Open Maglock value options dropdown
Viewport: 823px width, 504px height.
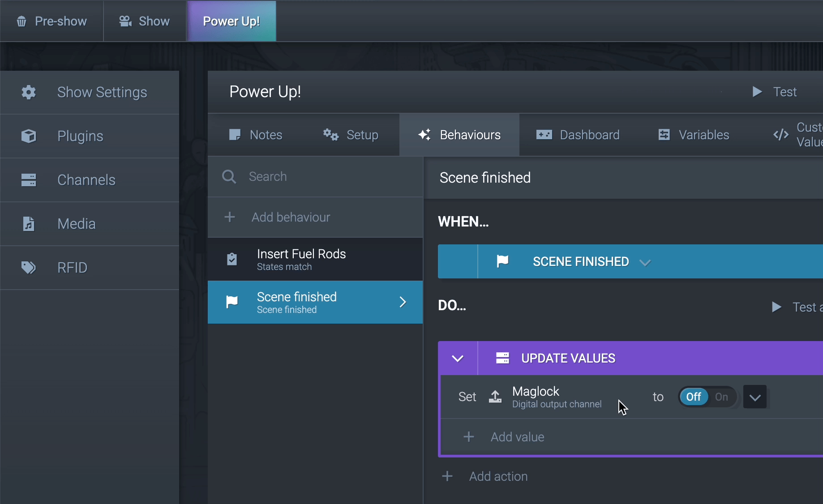pos(755,397)
